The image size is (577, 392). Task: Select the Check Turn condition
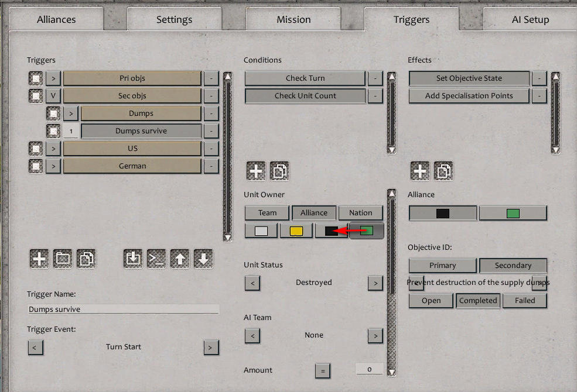(305, 78)
